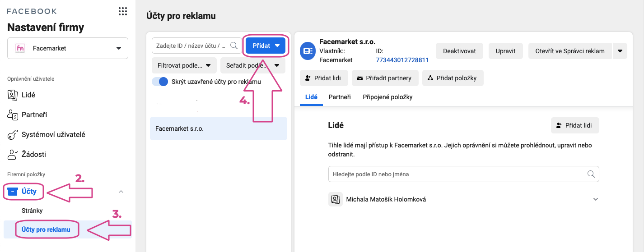Open the nine-dot apps grid menu

click(x=122, y=11)
